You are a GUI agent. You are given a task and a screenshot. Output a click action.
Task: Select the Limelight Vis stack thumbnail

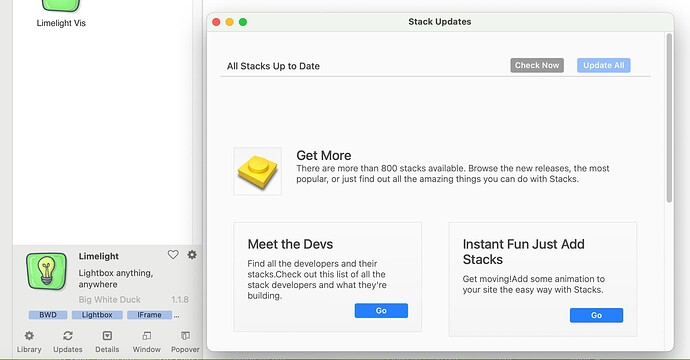click(x=61, y=6)
